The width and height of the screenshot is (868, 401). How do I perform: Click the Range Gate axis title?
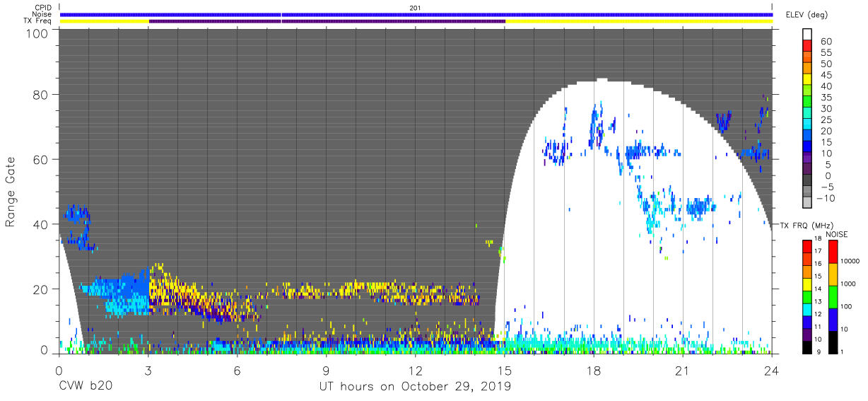(11, 192)
